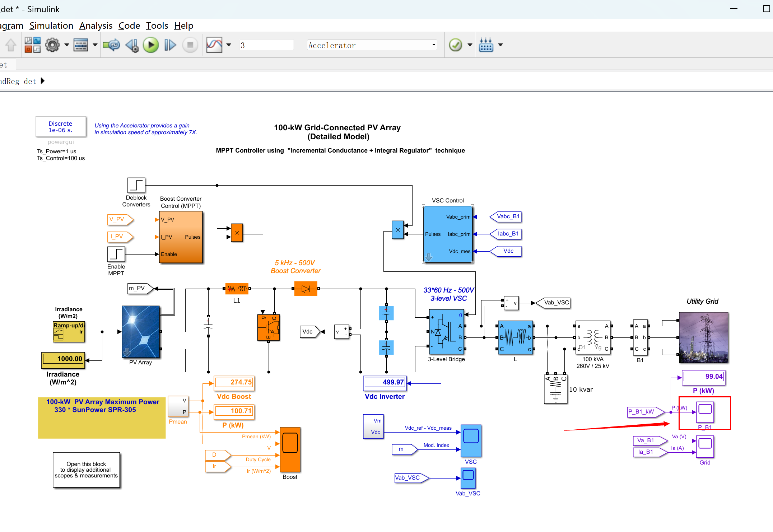
Task: Click the Fast Restart toolbar icon
Action: [x=111, y=45]
